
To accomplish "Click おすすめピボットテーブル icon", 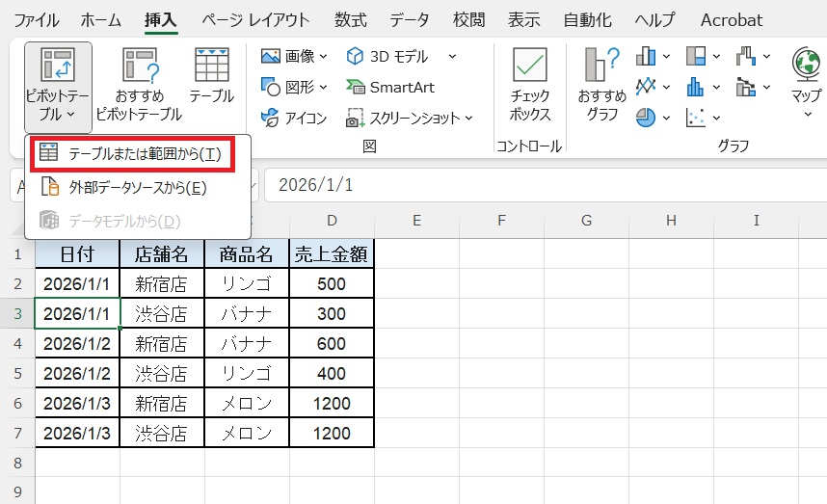I will tap(140, 65).
